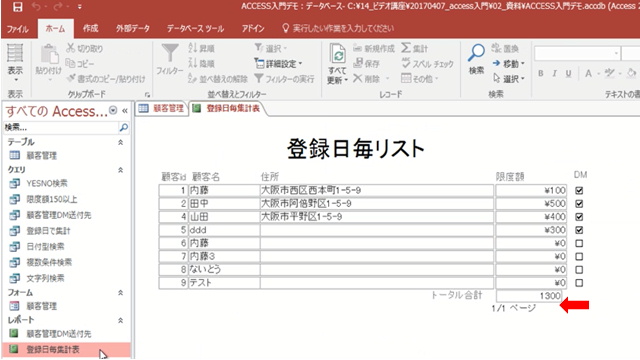Click the フィルター funnel icon

[170, 53]
